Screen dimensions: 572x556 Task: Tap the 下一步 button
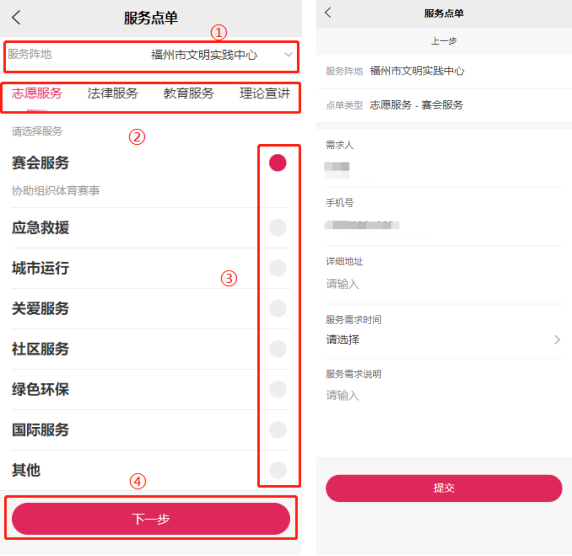151,519
